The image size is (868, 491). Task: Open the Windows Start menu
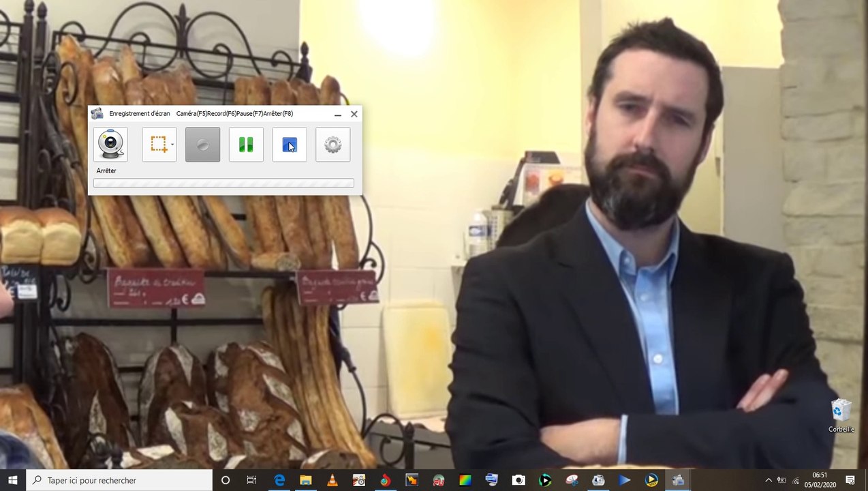point(13,480)
